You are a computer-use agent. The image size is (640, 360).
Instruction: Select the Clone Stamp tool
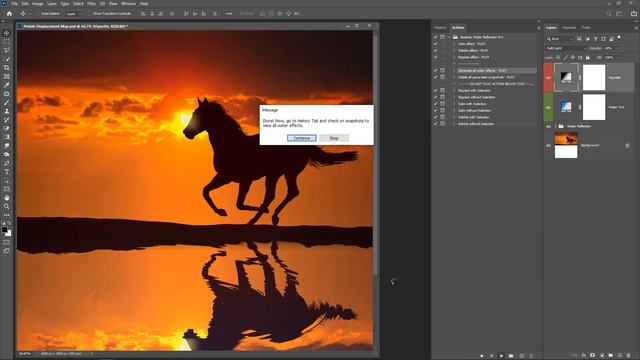point(7,111)
